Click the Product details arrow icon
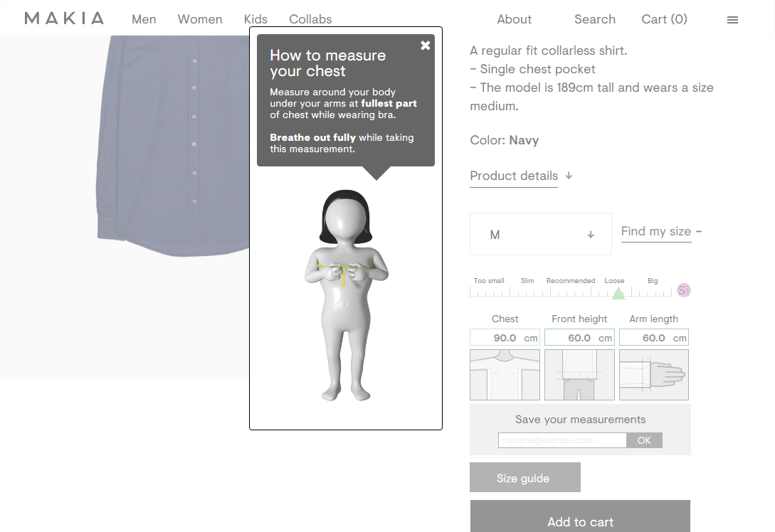Image resolution: width=775 pixels, height=532 pixels. [569, 176]
